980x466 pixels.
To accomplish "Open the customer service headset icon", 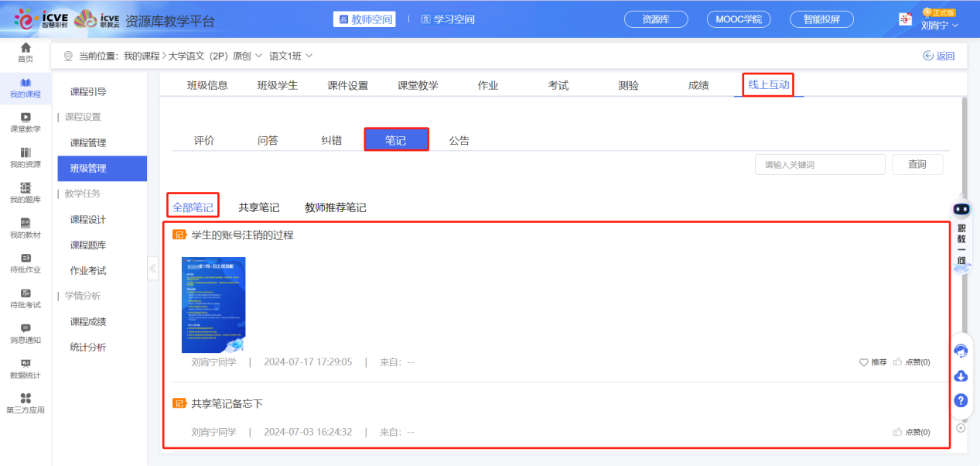I will point(960,351).
